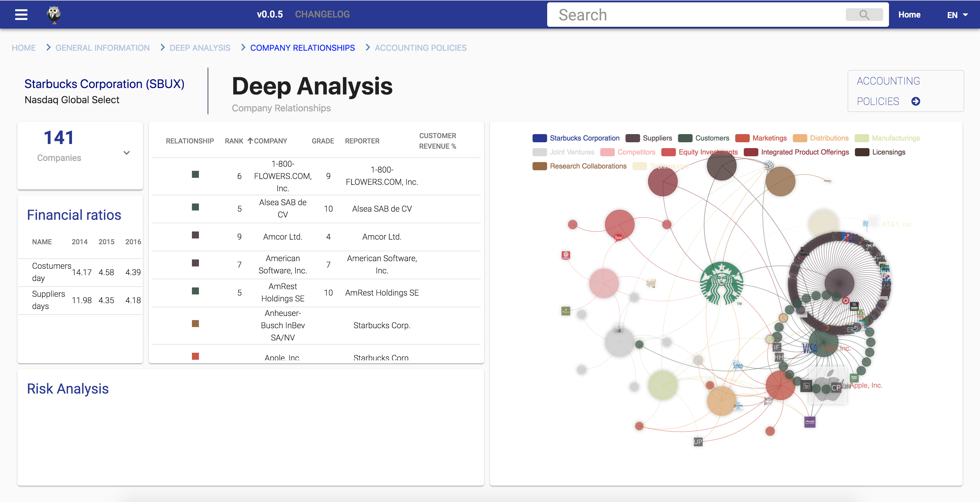Screen dimensions: 980x502
Task: Click the large Suppliers hub node
Action: point(839,283)
